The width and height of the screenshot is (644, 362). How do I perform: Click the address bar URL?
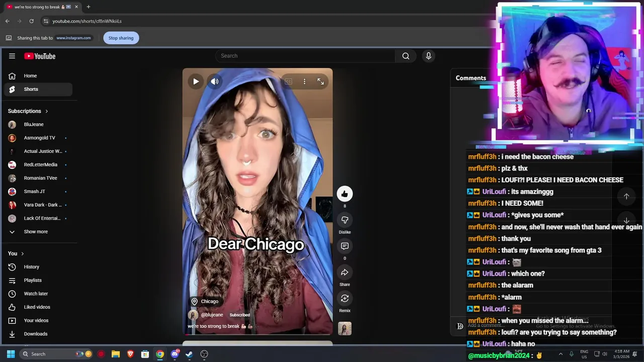[x=87, y=21]
